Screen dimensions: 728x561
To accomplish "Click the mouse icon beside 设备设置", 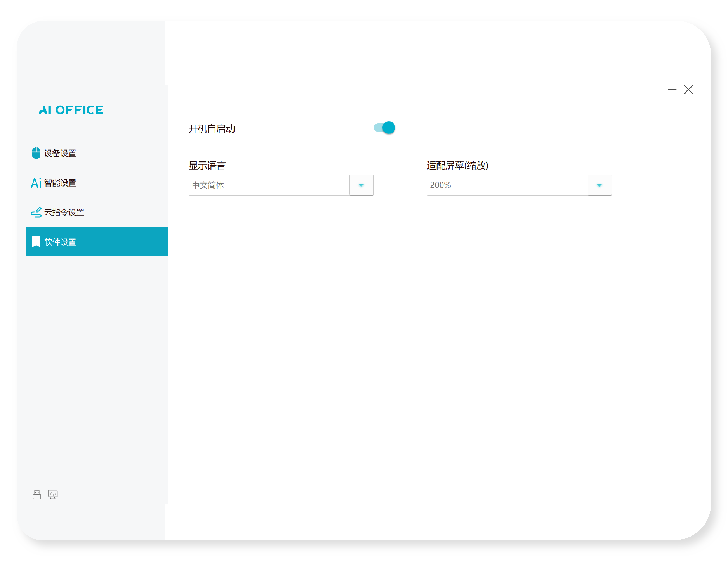I will point(36,153).
